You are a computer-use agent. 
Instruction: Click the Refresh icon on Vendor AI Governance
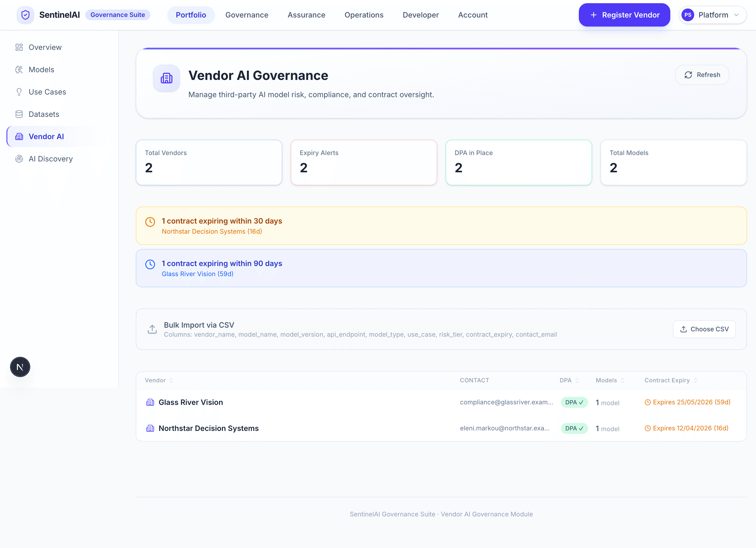pyautogui.click(x=688, y=75)
